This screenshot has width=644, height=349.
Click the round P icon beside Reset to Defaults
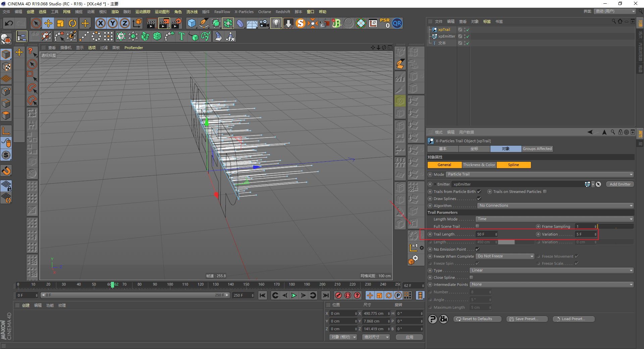(x=433, y=319)
